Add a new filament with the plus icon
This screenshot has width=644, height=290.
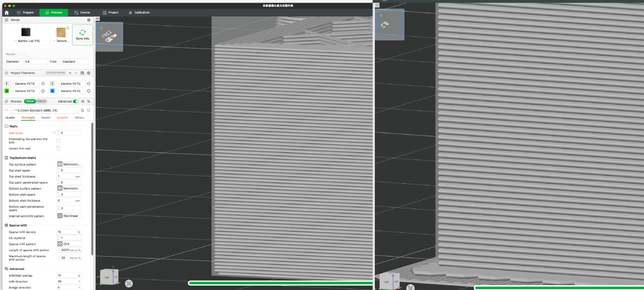(x=70, y=73)
